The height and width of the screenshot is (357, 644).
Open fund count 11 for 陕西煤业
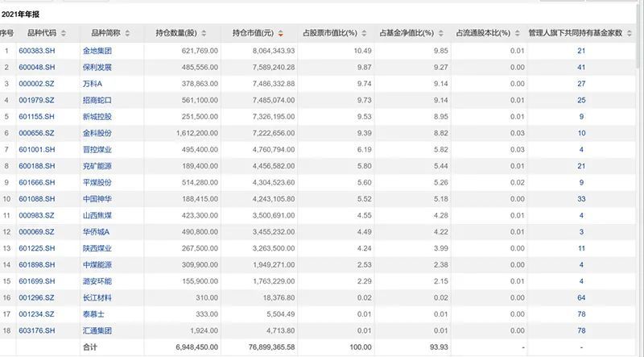[581, 248]
